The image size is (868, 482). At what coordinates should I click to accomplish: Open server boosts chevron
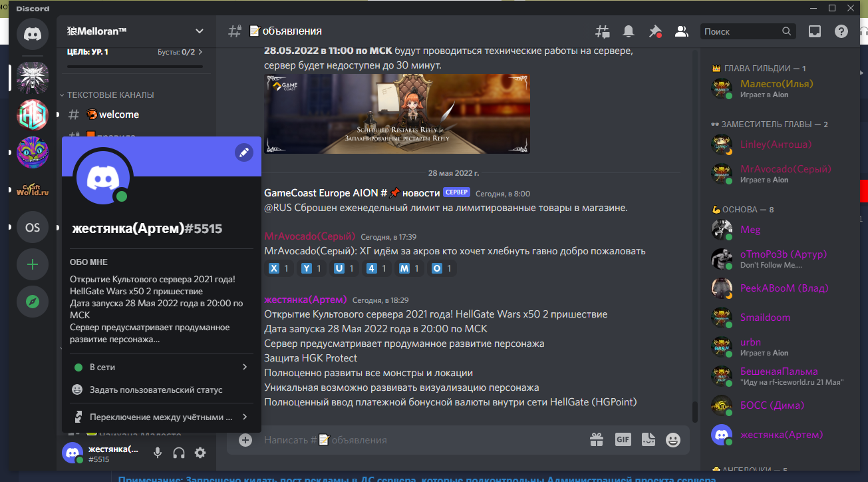click(x=200, y=52)
